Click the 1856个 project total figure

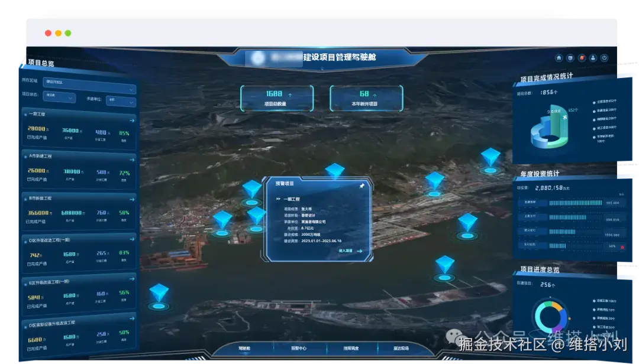548,92
